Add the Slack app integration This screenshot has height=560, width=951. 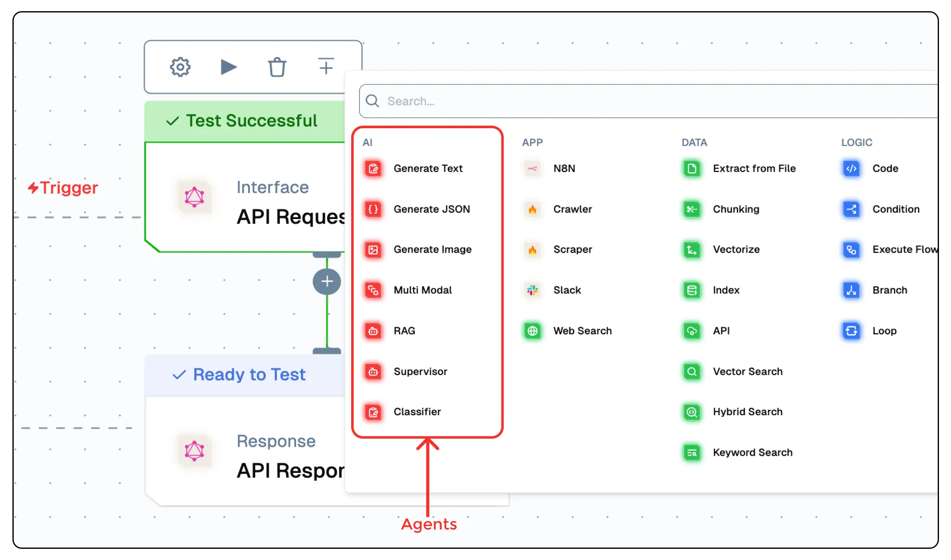[x=567, y=290]
